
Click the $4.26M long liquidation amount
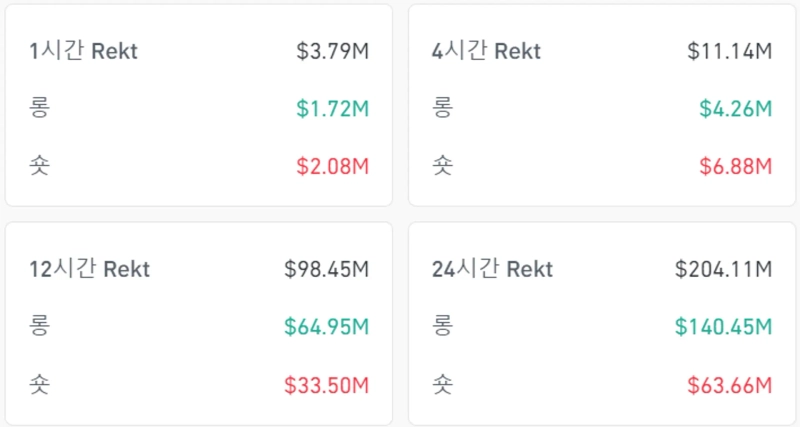point(735,108)
